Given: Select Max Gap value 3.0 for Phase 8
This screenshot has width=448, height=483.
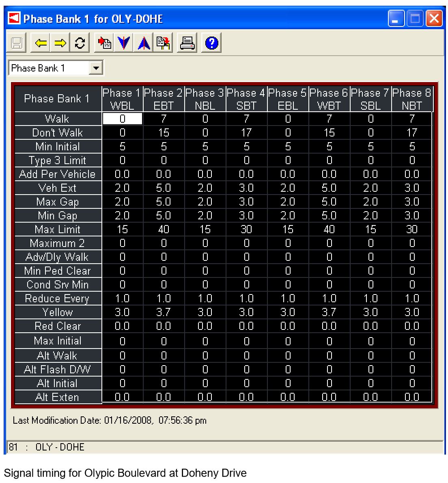Looking at the screenshot, I should click(x=412, y=202).
